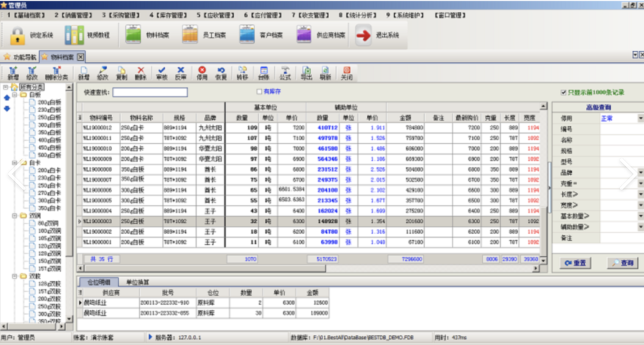Click the 修改 icon with the pencil

point(103,73)
